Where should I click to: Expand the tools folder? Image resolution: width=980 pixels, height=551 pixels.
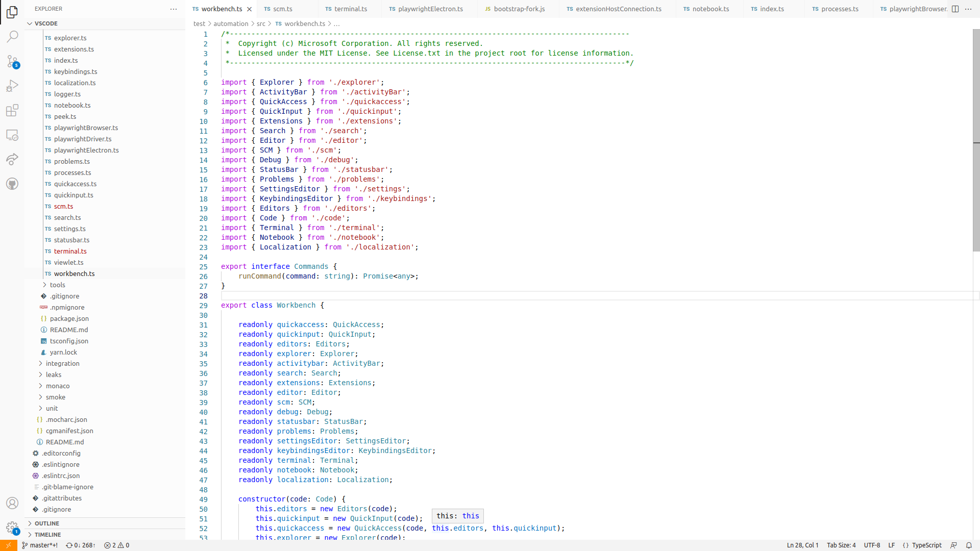point(57,285)
